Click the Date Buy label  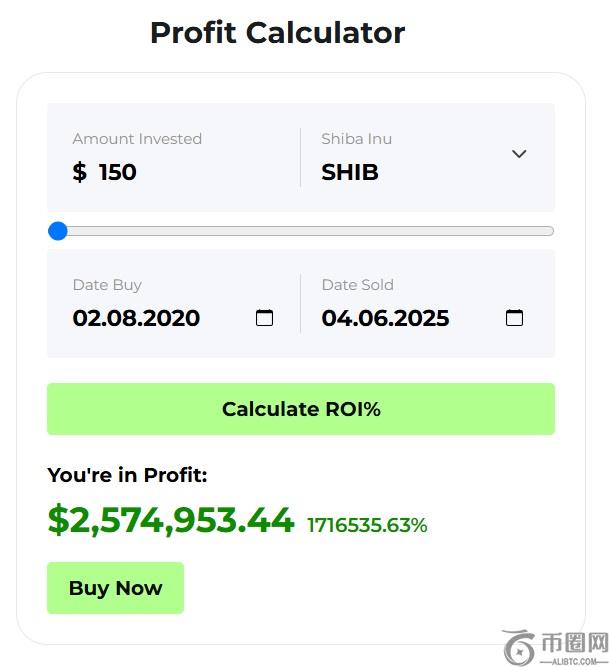coord(107,285)
